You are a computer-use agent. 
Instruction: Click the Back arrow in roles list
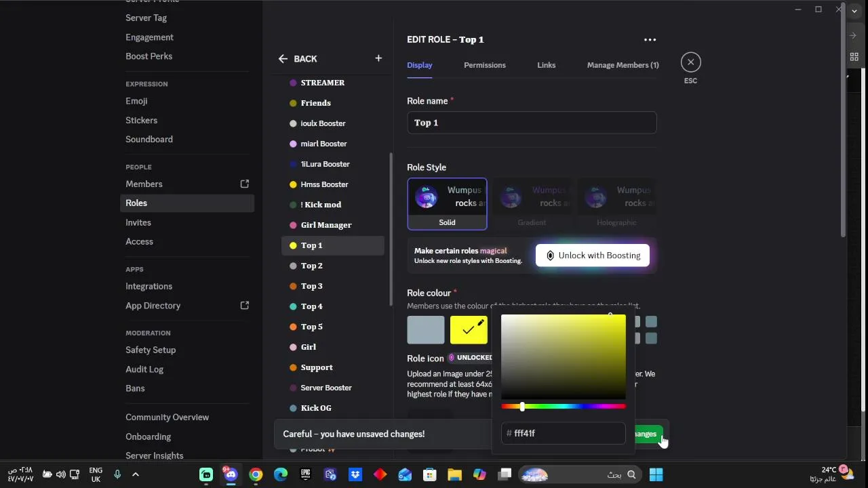pyautogui.click(x=283, y=59)
